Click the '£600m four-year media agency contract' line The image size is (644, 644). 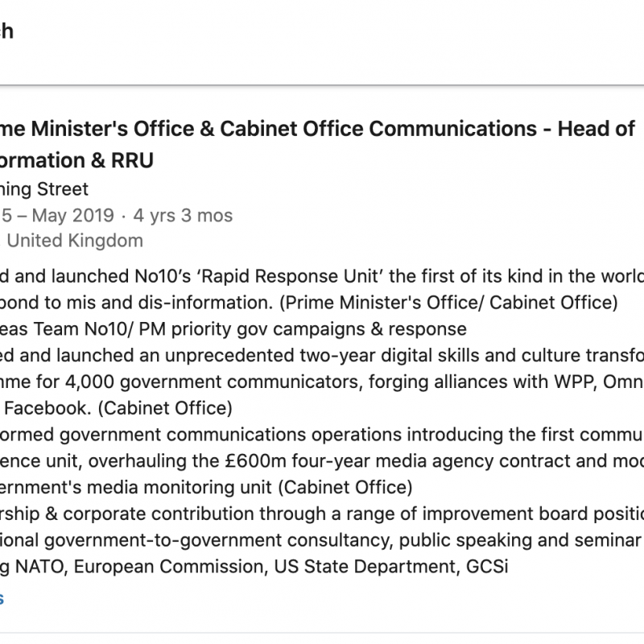pyautogui.click(x=322, y=461)
